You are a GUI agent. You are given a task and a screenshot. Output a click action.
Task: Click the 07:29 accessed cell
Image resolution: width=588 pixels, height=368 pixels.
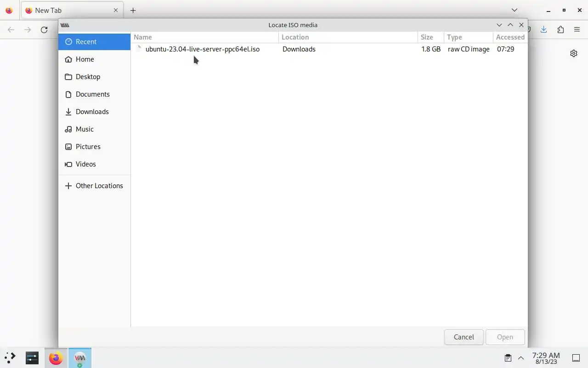[x=505, y=49]
